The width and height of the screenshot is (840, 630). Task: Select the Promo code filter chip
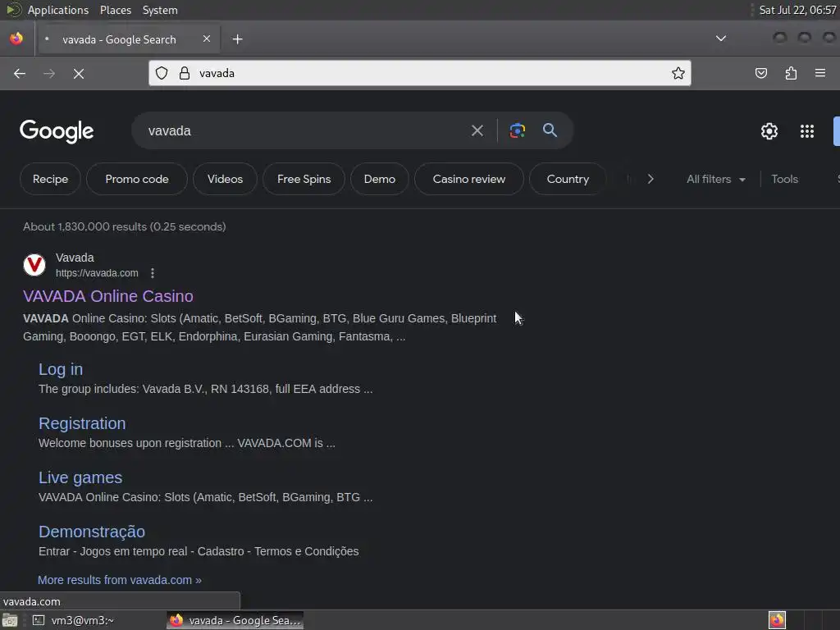[x=137, y=179]
